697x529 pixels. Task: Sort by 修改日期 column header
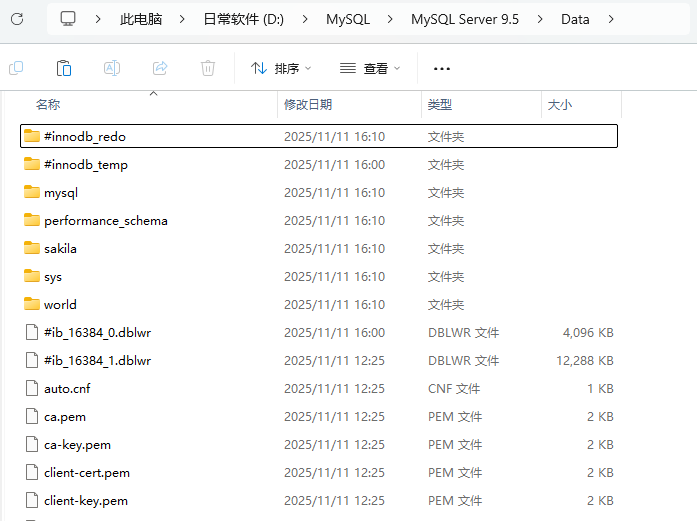click(308, 105)
